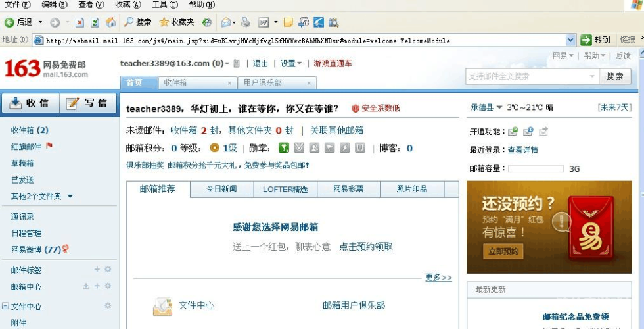
Task: Open the 未来7天 weather forecast link
Action: coord(614,107)
